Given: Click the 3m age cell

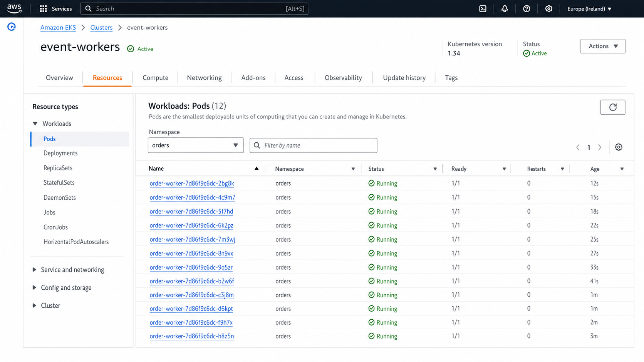Looking at the screenshot, I should click(x=594, y=336).
